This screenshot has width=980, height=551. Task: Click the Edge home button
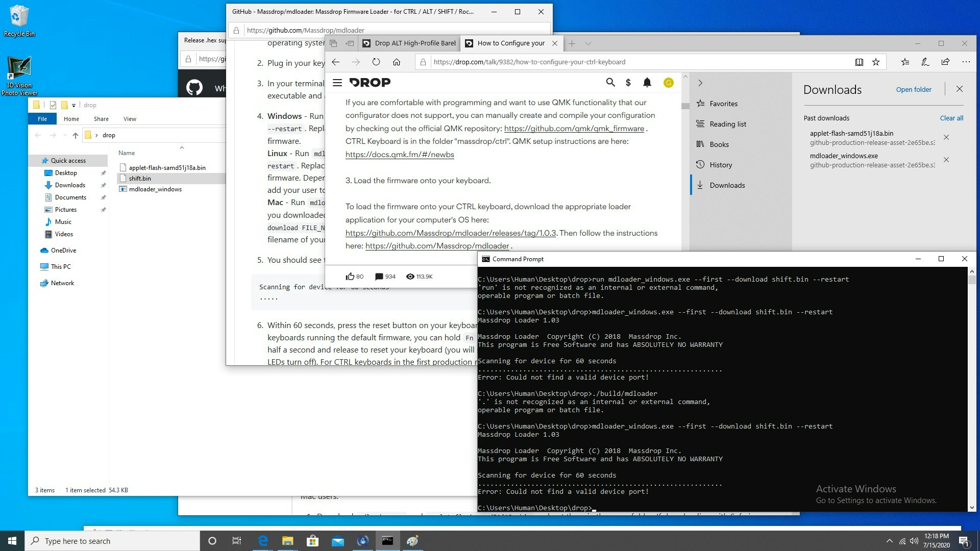(x=397, y=62)
